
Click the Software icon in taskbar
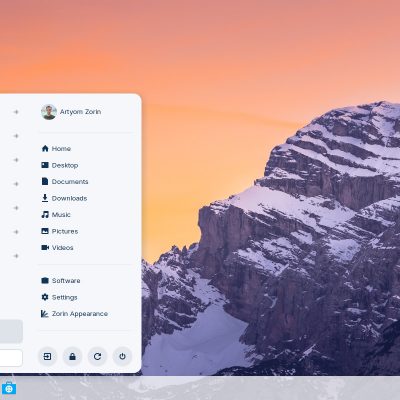(x=9, y=388)
